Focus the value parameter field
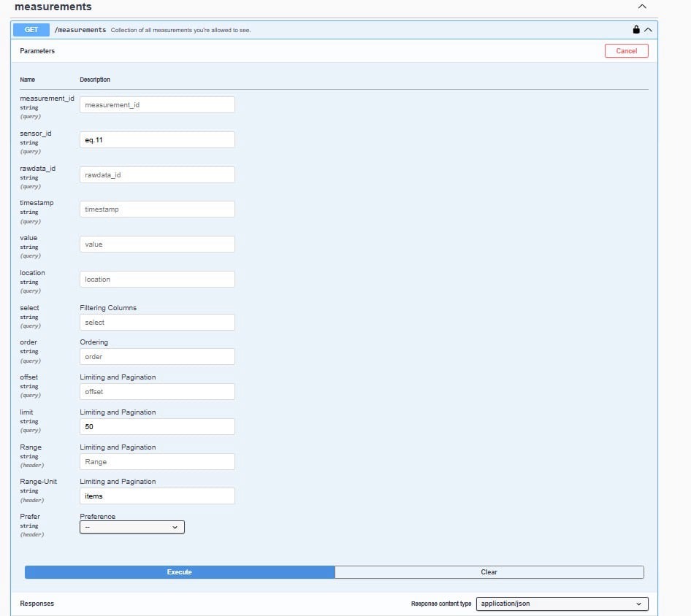The height and width of the screenshot is (616, 691). 157,245
